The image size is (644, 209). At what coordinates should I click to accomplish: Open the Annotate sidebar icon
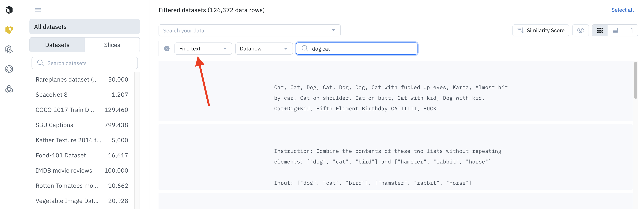click(x=9, y=49)
